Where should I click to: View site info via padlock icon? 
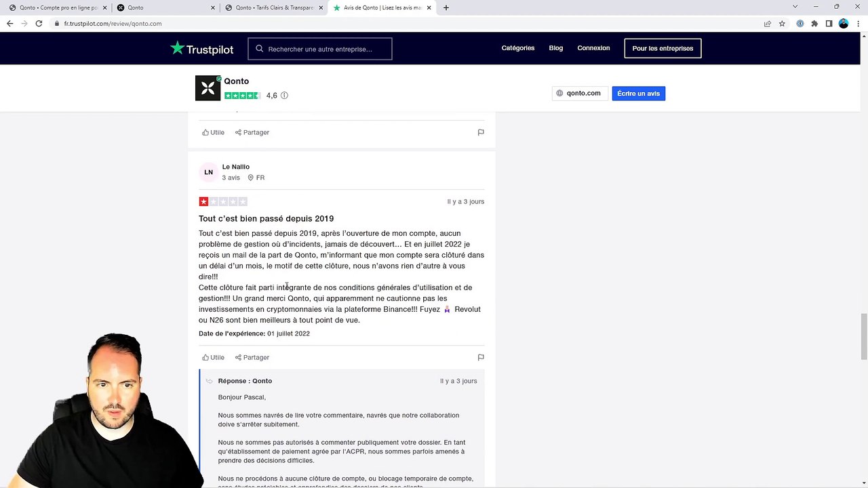coord(58,23)
